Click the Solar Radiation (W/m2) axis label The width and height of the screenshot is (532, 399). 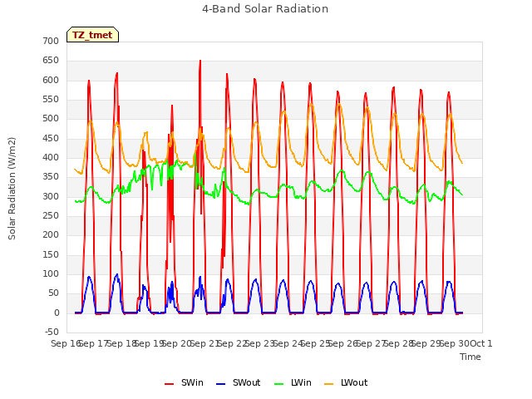tap(12, 189)
